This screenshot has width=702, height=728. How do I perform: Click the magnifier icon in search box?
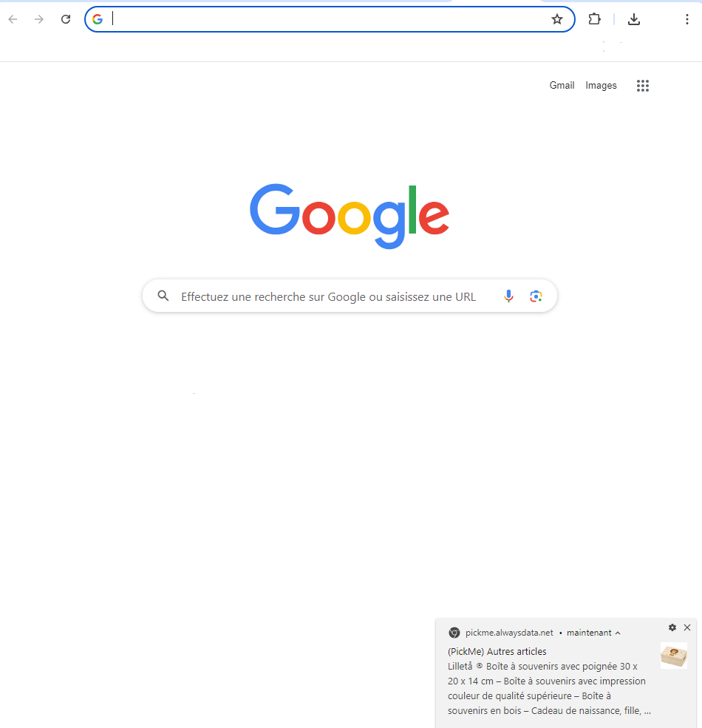click(163, 296)
